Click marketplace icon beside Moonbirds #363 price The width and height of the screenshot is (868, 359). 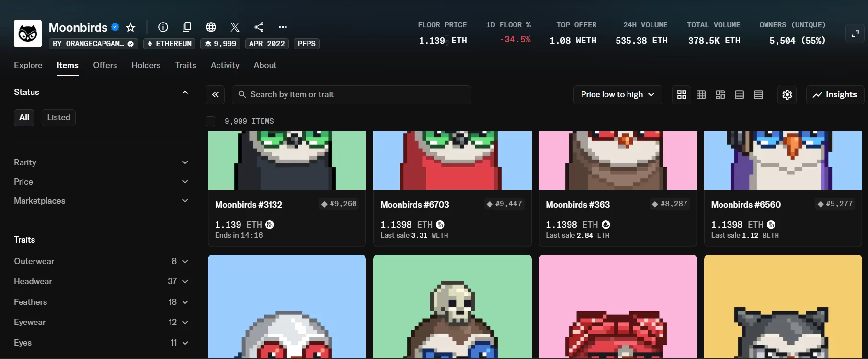(606, 224)
